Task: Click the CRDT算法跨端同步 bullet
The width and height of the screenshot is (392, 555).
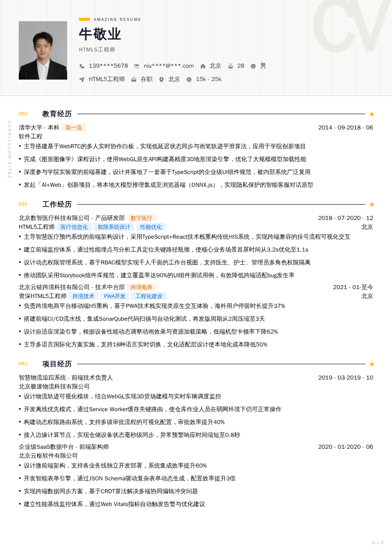Action: click(x=111, y=491)
